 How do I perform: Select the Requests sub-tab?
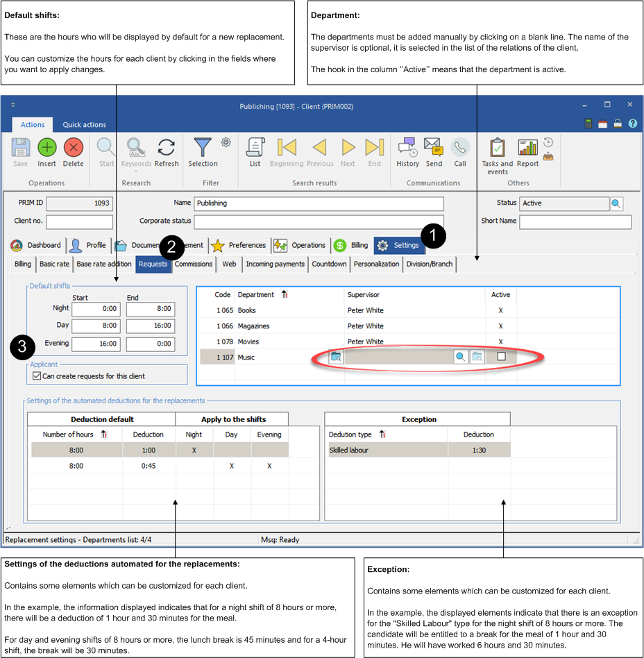pyautogui.click(x=153, y=264)
